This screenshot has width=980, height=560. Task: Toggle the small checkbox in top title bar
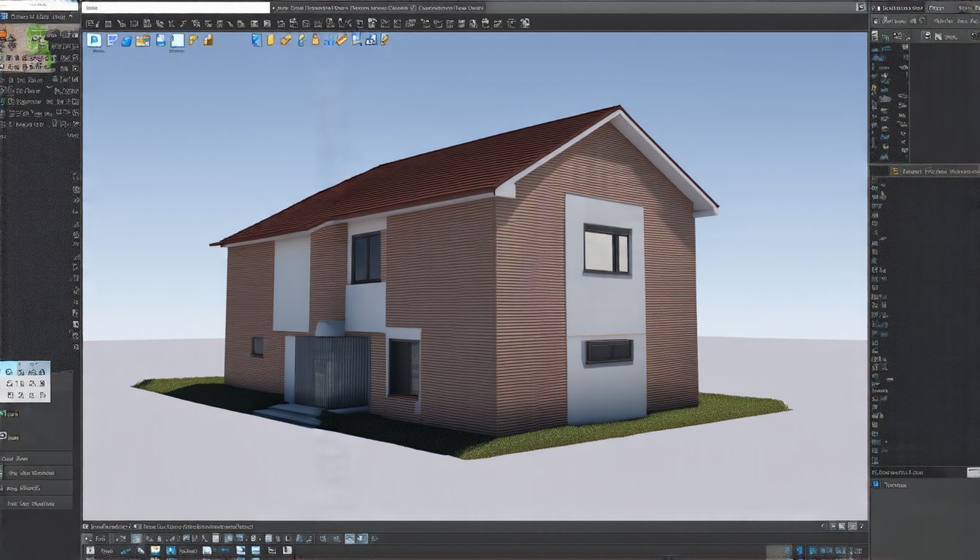413,8
